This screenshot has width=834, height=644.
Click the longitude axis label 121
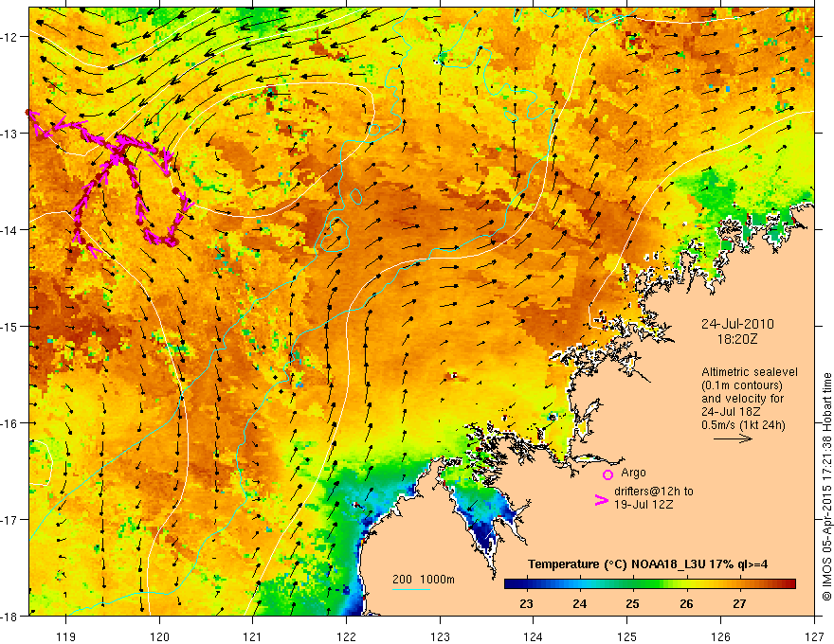coord(253,636)
